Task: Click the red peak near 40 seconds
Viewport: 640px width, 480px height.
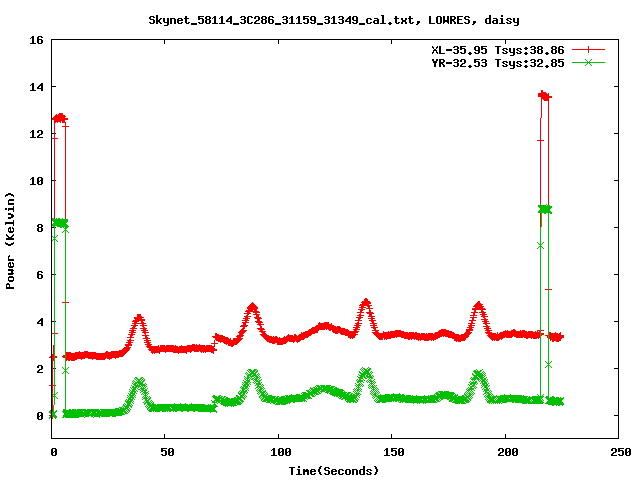Action: click(139, 318)
